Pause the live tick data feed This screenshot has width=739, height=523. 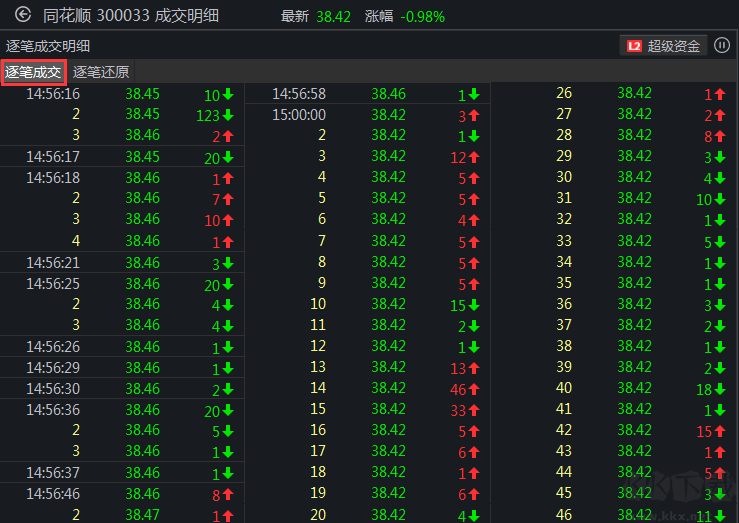[x=722, y=45]
